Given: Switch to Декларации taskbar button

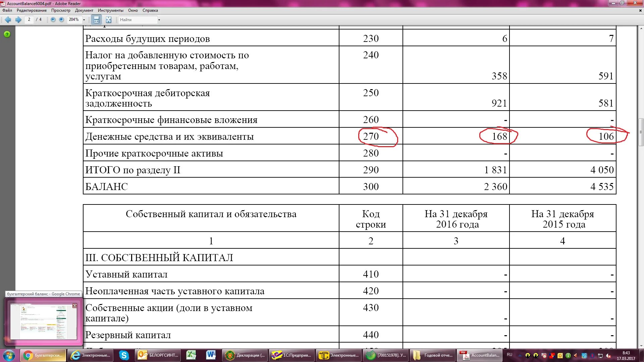Looking at the screenshot, I should pos(245,355).
